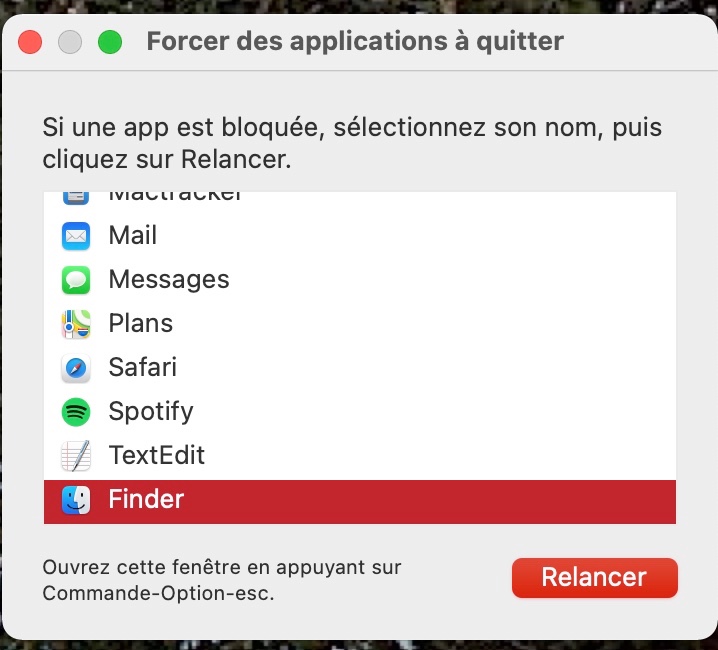Click the green Spotify icon
Screen dimensions: 718x650
click(76, 412)
